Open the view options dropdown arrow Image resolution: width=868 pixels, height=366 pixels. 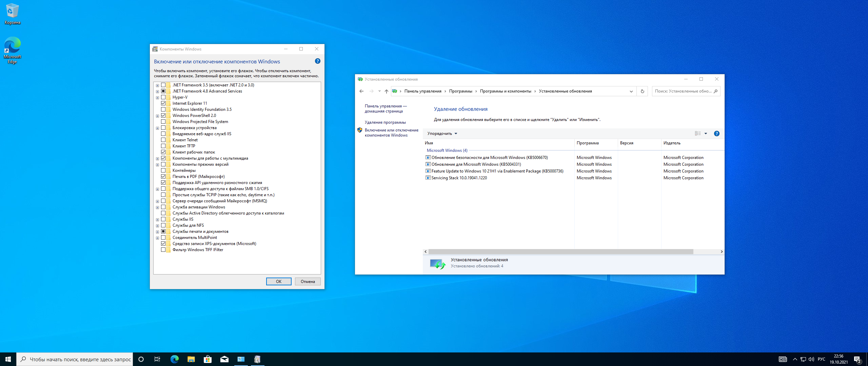(706, 134)
